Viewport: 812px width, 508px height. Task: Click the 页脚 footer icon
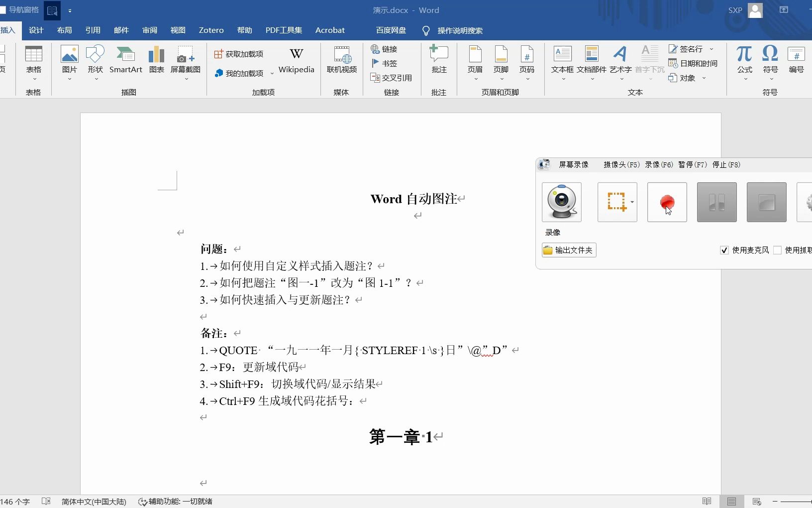point(501,54)
